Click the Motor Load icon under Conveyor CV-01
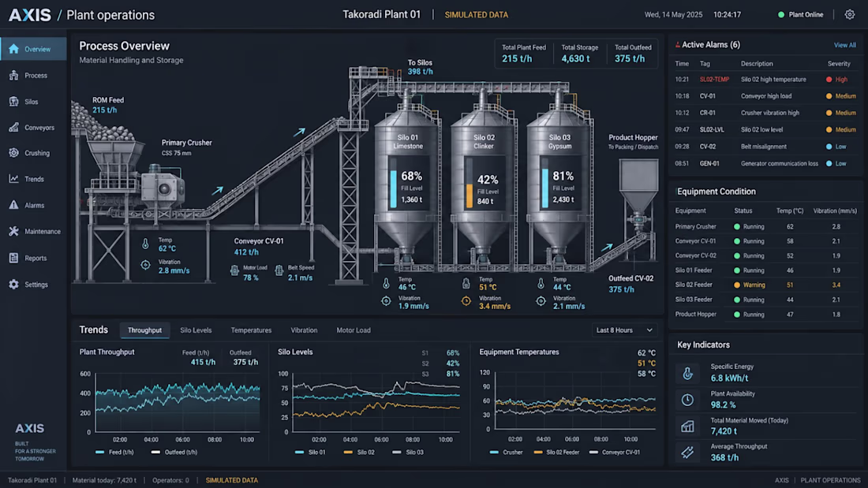The height and width of the screenshot is (488, 868). point(234,270)
